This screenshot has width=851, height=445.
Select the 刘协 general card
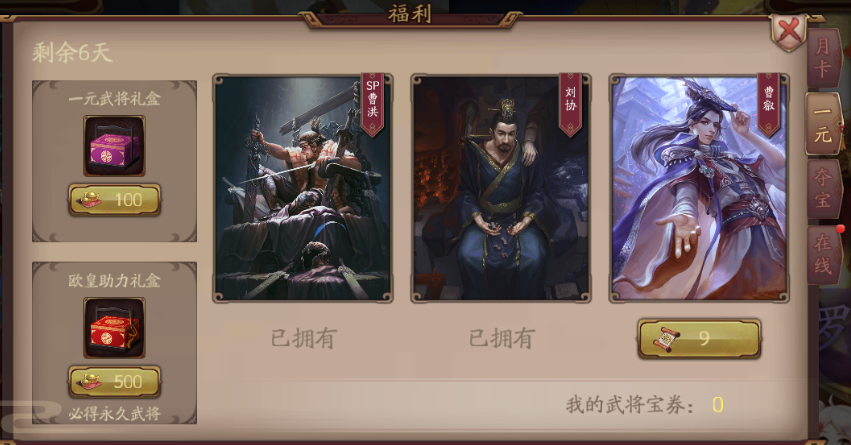coord(501,188)
